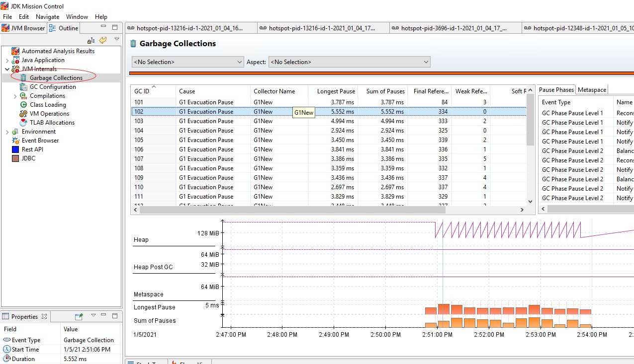Screen dimensions: 634x364
Task: Sort table by Longest Pause column header
Action: click(x=336, y=91)
